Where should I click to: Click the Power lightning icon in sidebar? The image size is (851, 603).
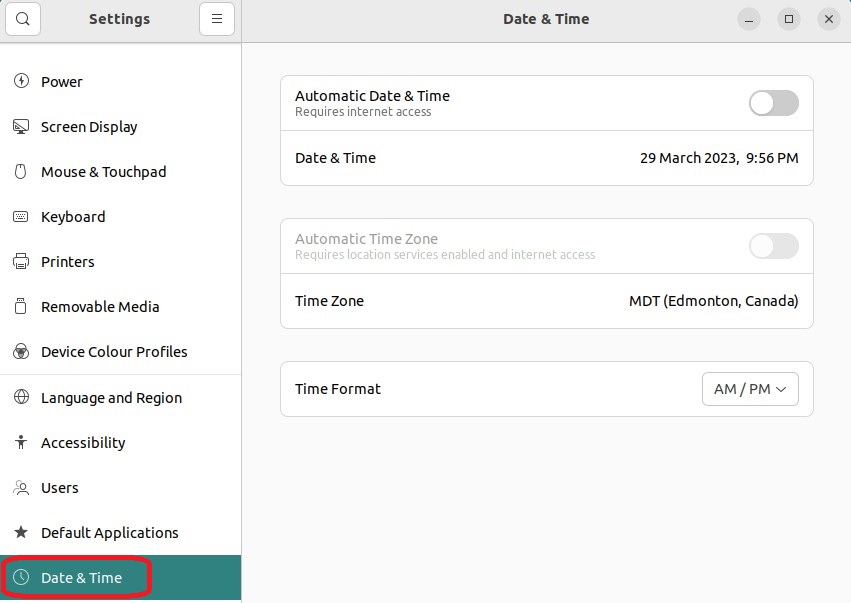(x=21, y=81)
